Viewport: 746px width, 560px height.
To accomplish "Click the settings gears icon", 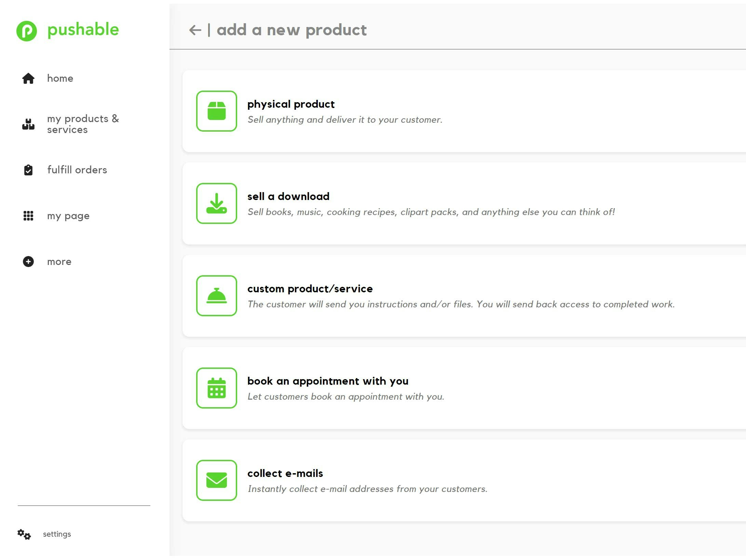I will click(x=24, y=534).
